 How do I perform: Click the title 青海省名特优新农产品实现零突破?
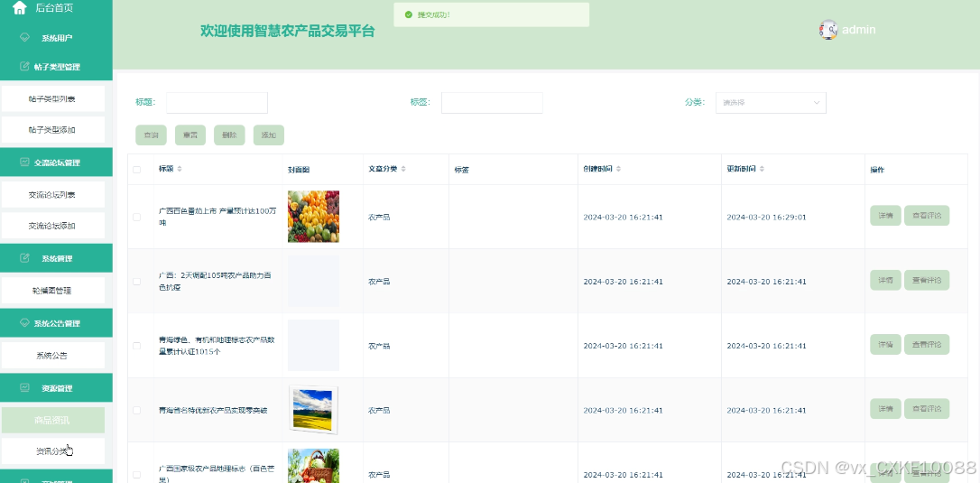pos(213,411)
